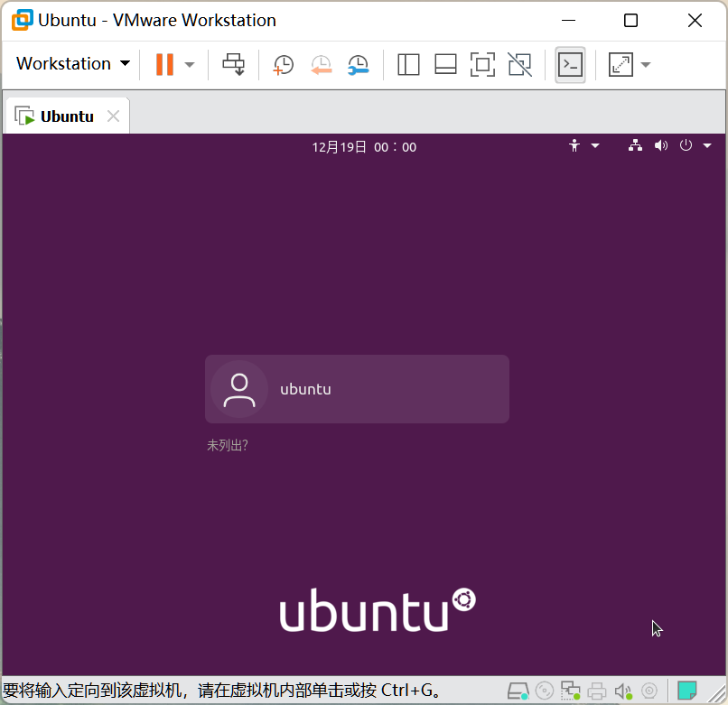Viewport: 728px width, 705px height.
Task: Open the message log note icon
Action: 687,691
